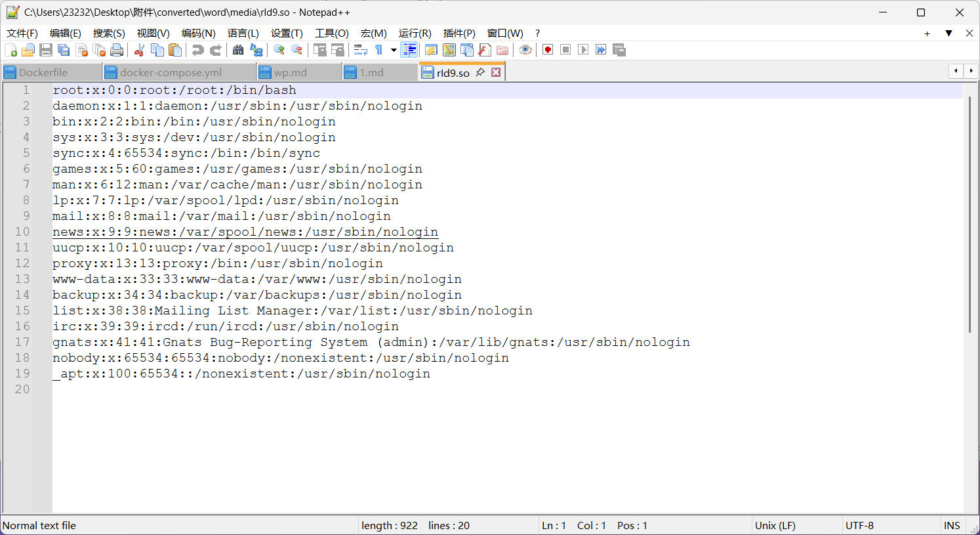
Task: Toggle show all characters pilcrow icon
Action: 379,50
